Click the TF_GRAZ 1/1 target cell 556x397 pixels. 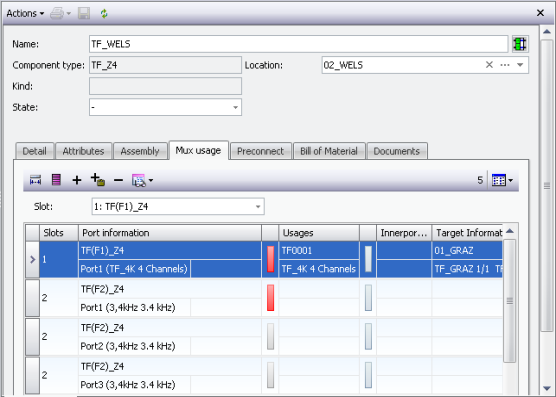pos(467,269)
